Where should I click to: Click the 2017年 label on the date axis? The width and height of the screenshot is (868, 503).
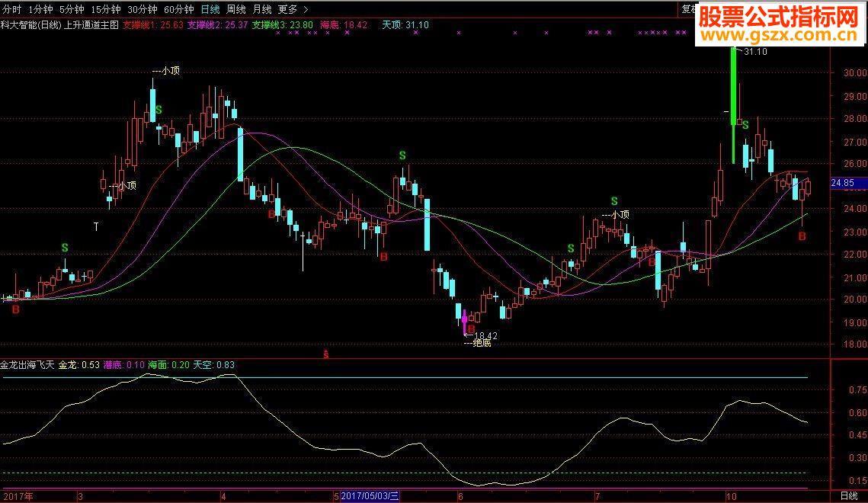tap(18, 496)
